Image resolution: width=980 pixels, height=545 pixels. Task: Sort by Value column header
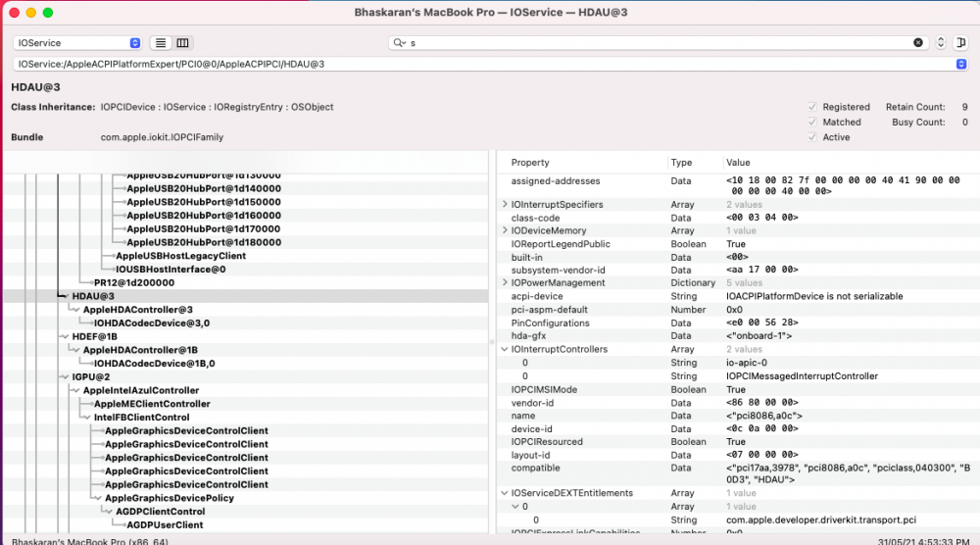pos(738,163)
